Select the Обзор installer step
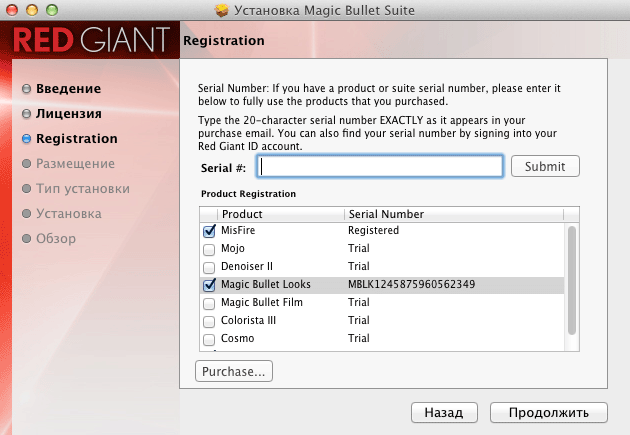Image resolution: width=630 pixels, height=435 pixels. (49, 238)
